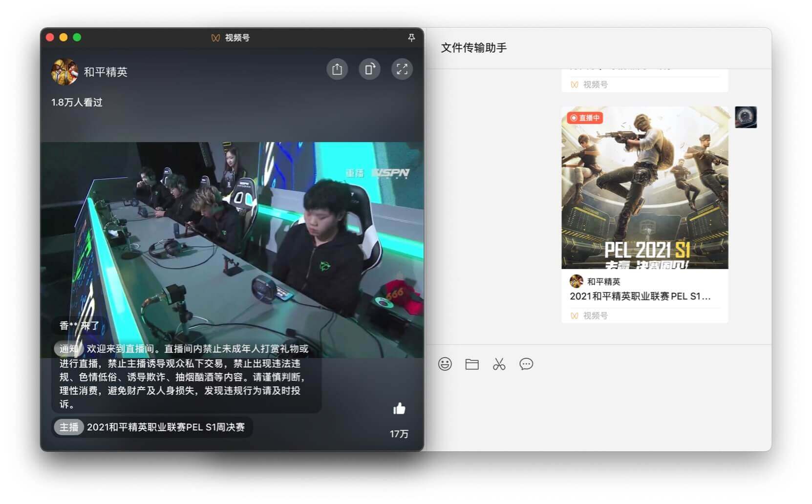Open chat history speech bubble icon
812x504 pixels.
[526, 364]
